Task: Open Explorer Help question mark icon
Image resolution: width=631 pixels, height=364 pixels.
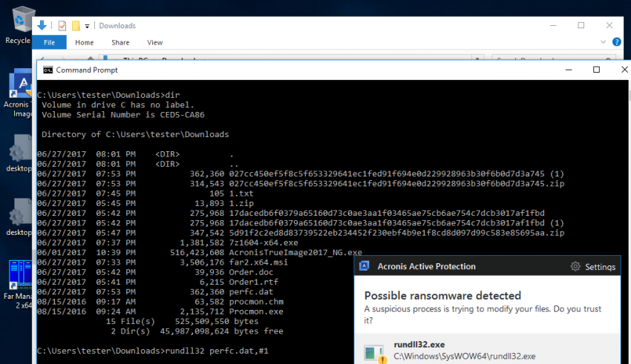Action: pos(616,42)
